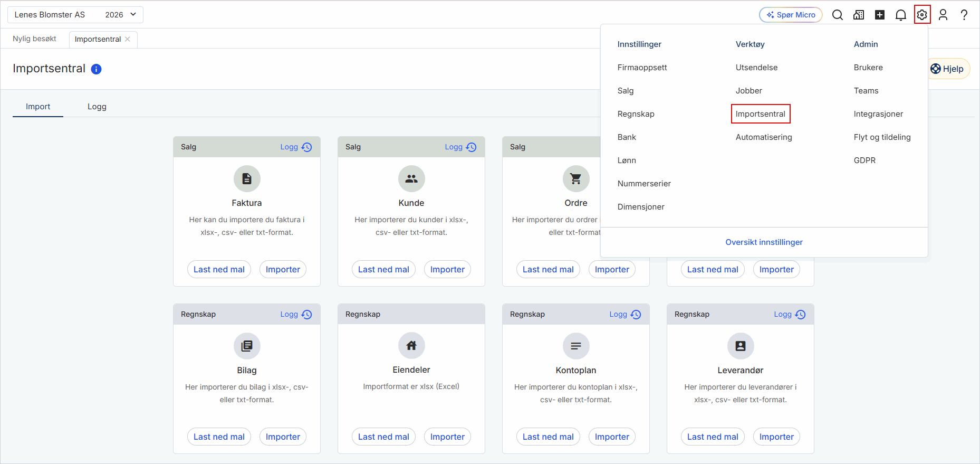Open the Leverandør card Logg history
This screenshot has width=980, height=464.
pos(790,315)
